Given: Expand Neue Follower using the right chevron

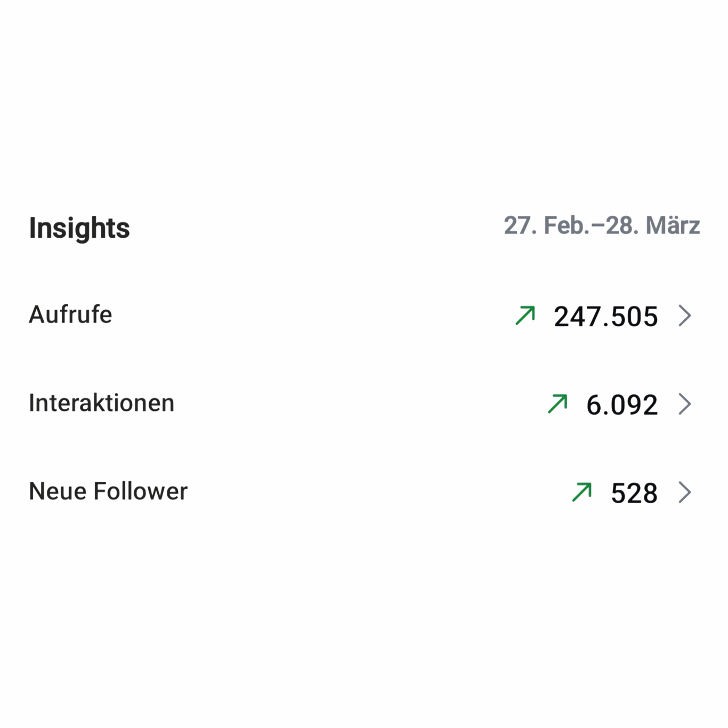Looking at the screenshot, I should coord(685,492).
